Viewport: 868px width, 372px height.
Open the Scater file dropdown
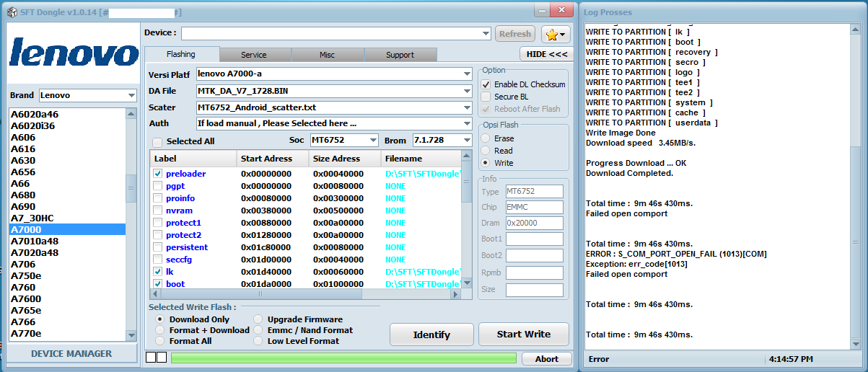click(x=468, y=107)
